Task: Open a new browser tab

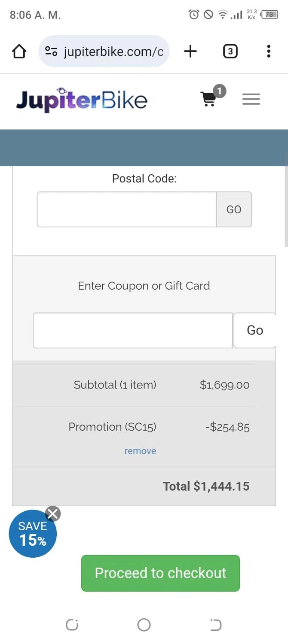Action: click(x=190, y=52)
